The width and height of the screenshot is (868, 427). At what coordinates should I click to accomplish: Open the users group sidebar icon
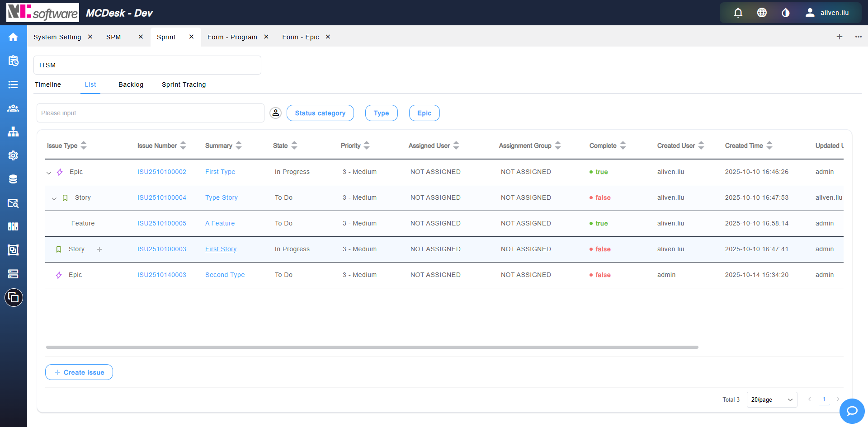pyautogui.click(x=13, y=108)
